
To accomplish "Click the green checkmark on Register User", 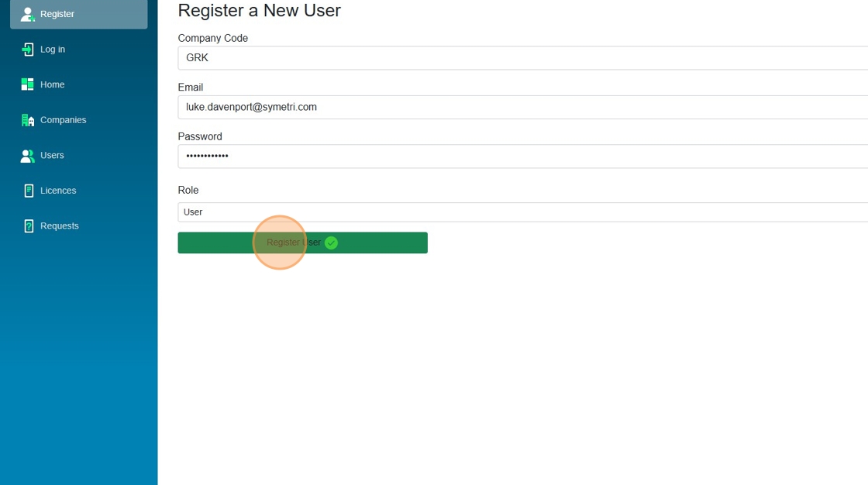I will [331, 243].
